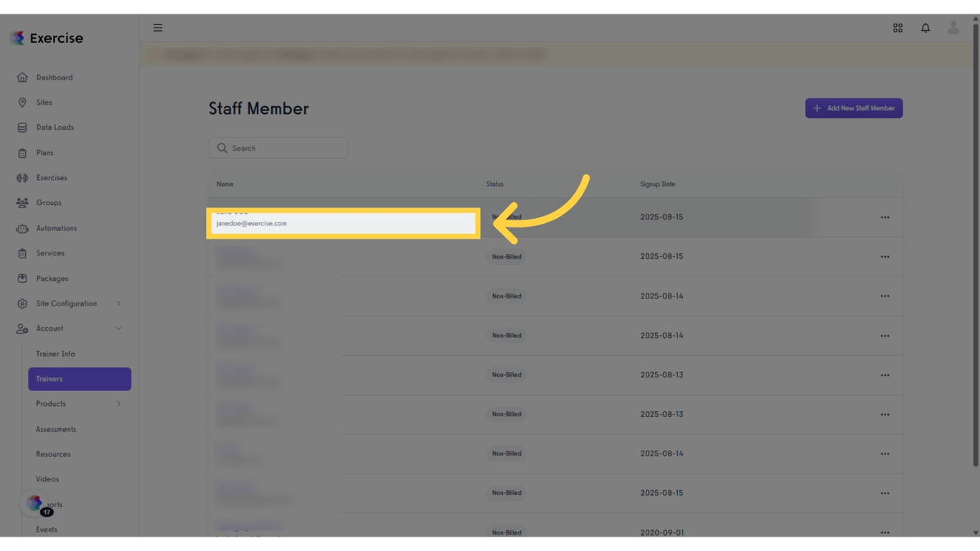
Task: Open the row actions ellipsis for Jane Doe
Action: [885, 217]
